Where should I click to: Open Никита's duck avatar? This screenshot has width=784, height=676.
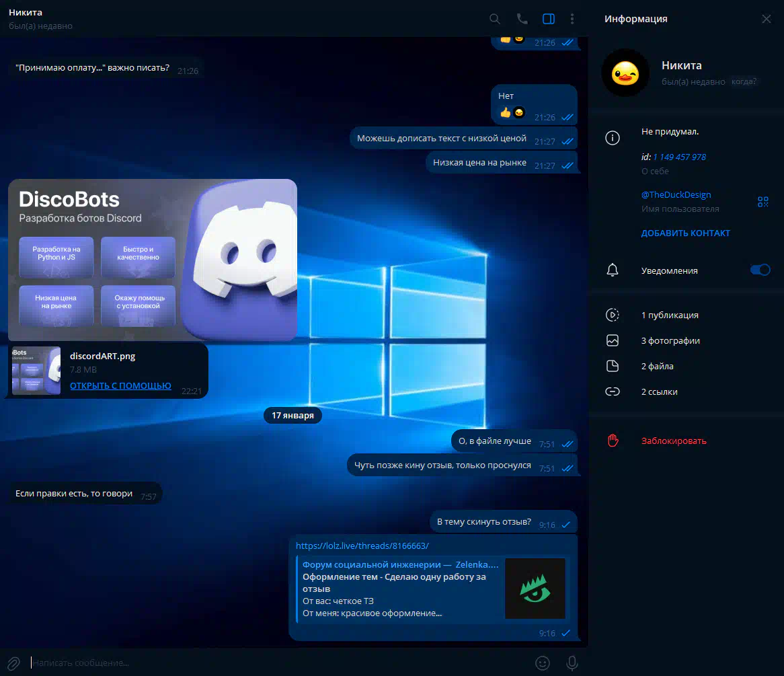(x=625, y=73)
